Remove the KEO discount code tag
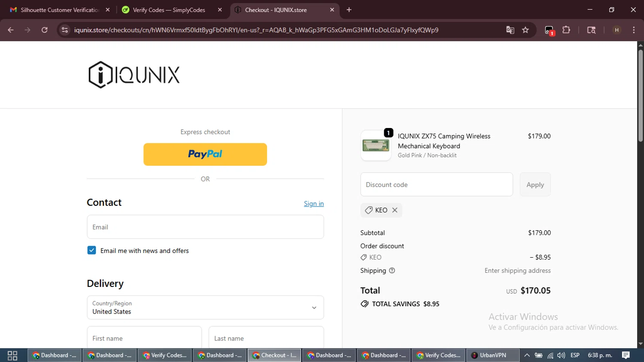This screenshot has width=644, height=362. pyautogui.click(x=395, y=210)
